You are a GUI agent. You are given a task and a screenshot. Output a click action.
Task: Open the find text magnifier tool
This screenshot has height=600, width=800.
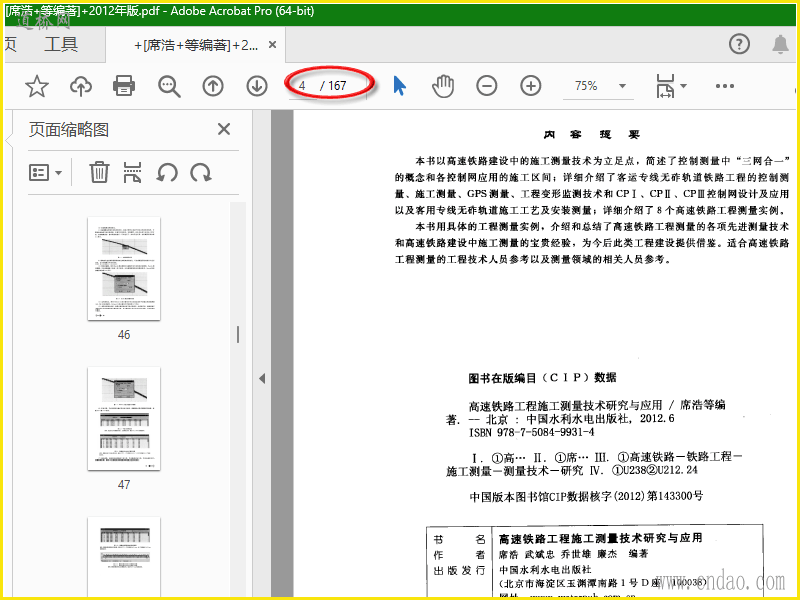coord(169,86)
